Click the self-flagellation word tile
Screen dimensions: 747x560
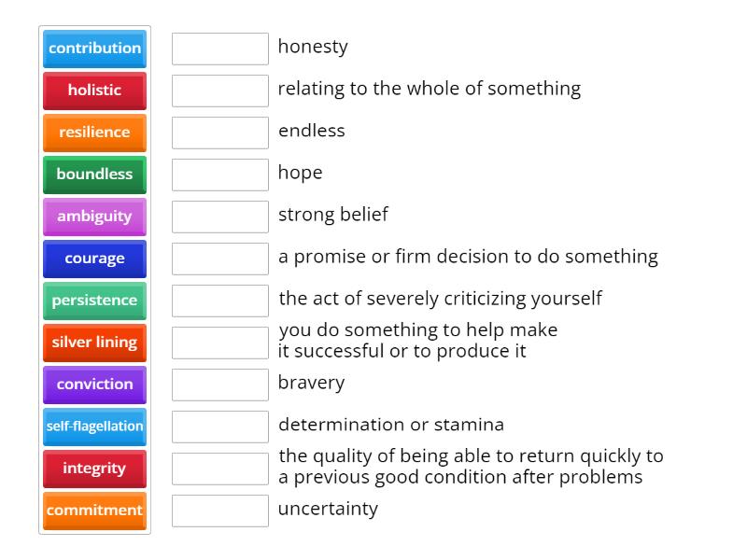pos(94,427)
